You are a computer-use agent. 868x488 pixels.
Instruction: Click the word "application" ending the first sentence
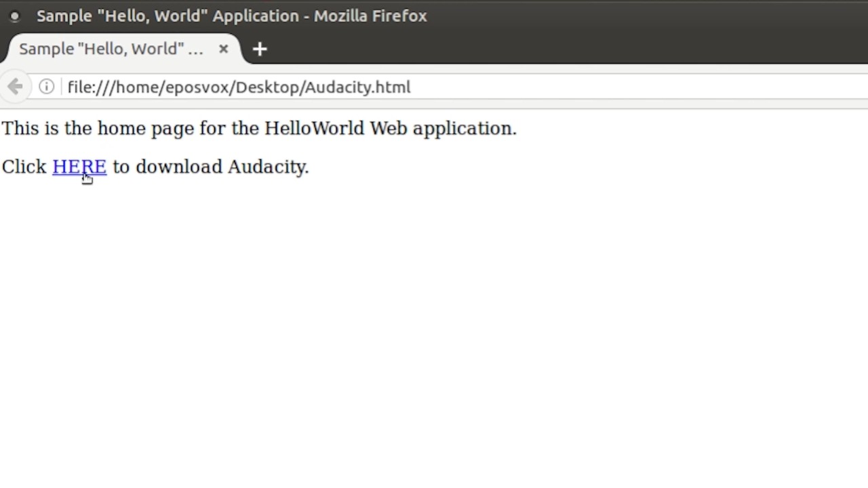(462, 128)
